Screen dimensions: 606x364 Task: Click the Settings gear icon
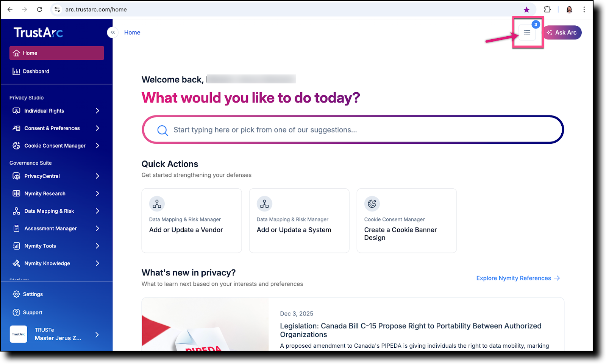tap(16, 294)
